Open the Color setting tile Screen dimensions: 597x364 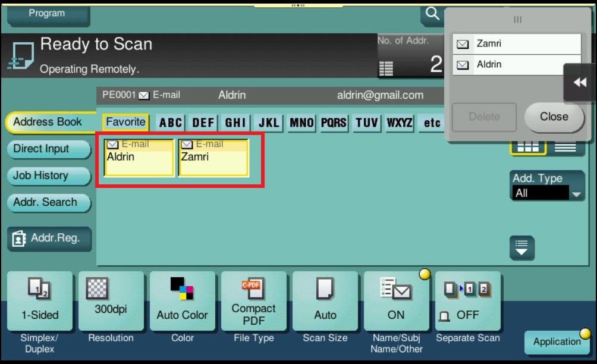click(182, 302)
